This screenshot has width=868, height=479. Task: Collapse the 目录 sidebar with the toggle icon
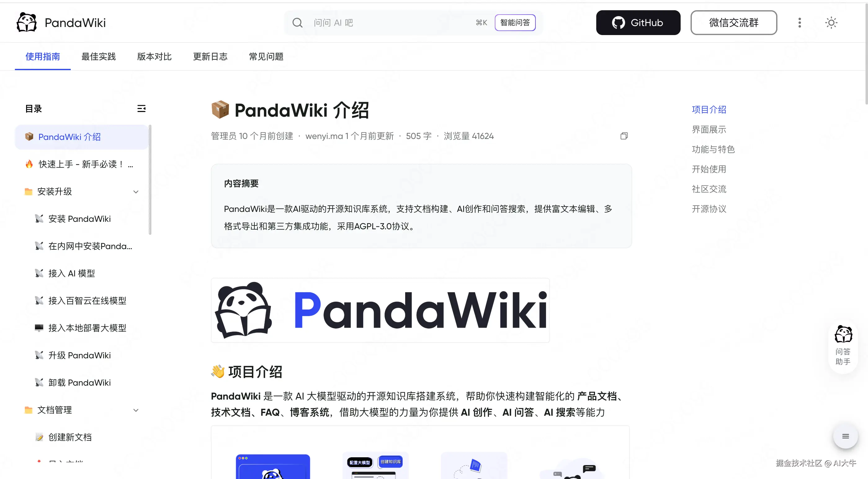click(x=141, y=109)
